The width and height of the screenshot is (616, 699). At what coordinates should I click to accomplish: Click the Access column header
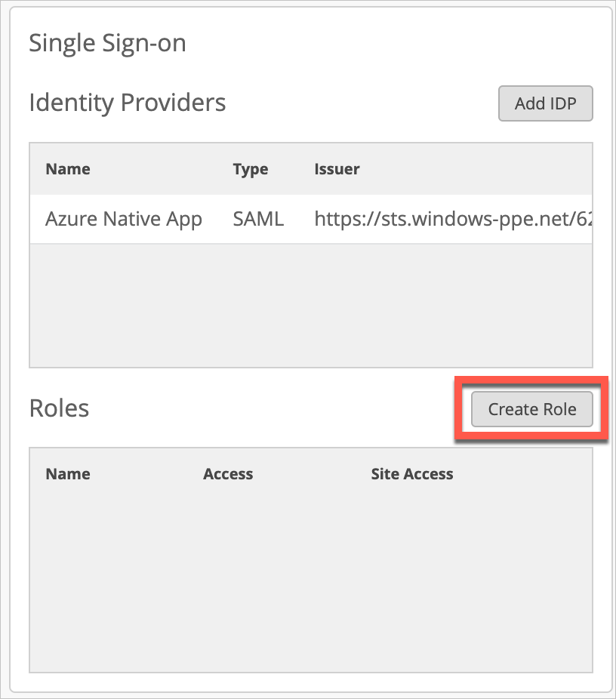(x=228, y=474)
